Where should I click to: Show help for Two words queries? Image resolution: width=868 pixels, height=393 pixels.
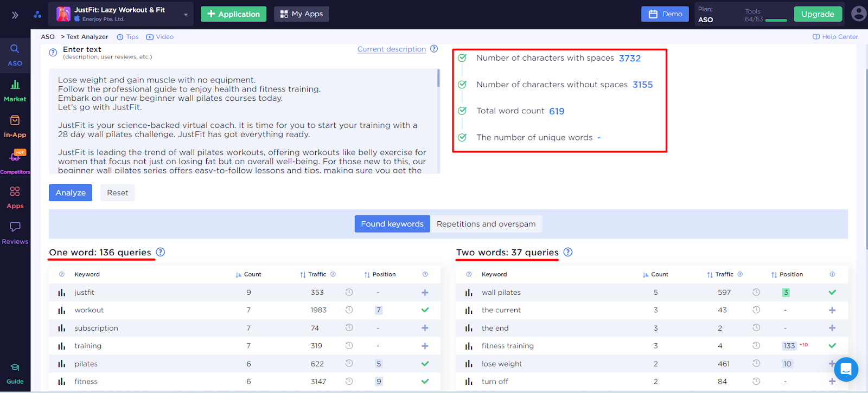[x=568, y=252]
